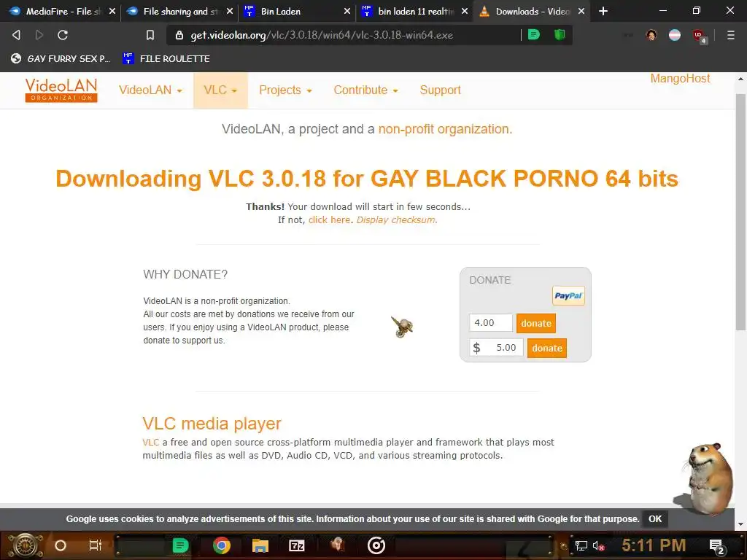
Task: Expand the Contribute dropdown menu
Action: pyautogui.click(x=365, y=90)
